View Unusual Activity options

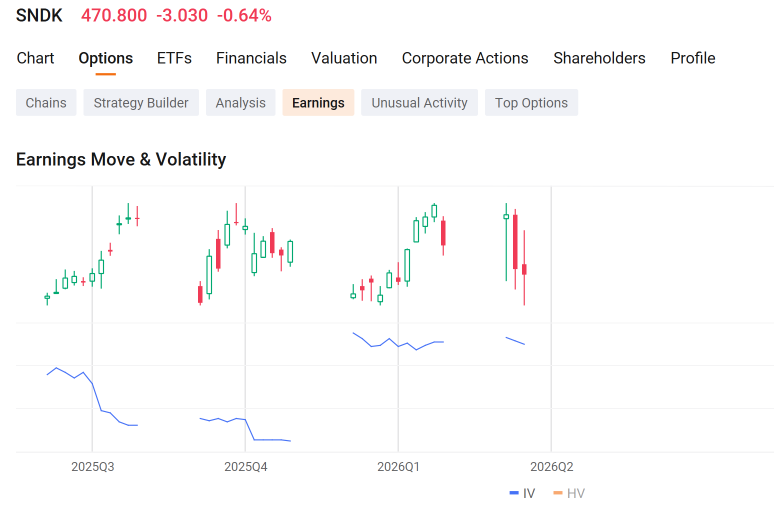[x=420, y=103]
